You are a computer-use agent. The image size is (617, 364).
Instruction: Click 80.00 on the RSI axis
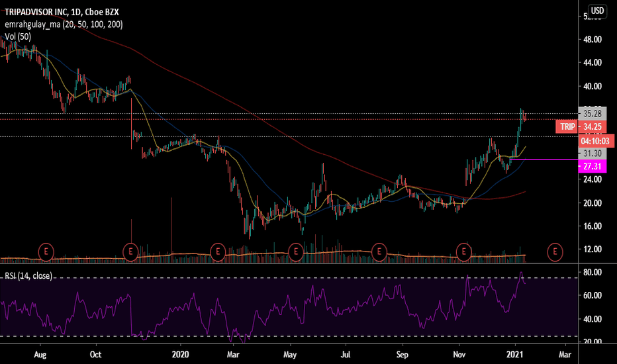pyautogui.click(x=593, y=272)
